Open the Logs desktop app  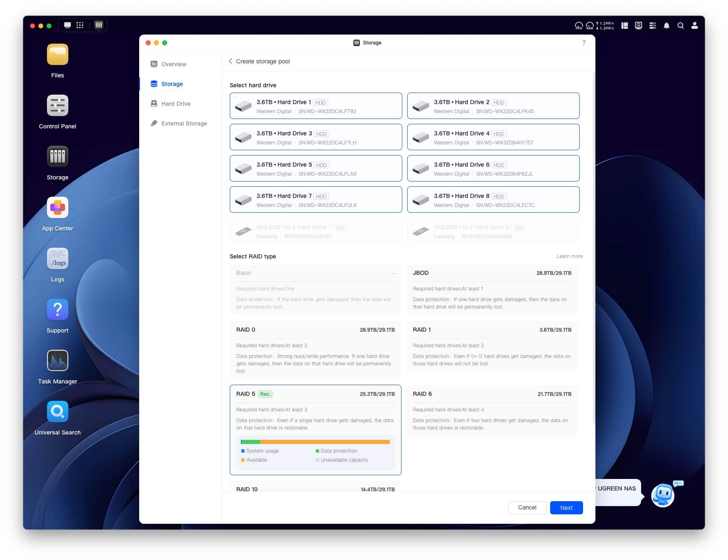[x=57, y=259]
